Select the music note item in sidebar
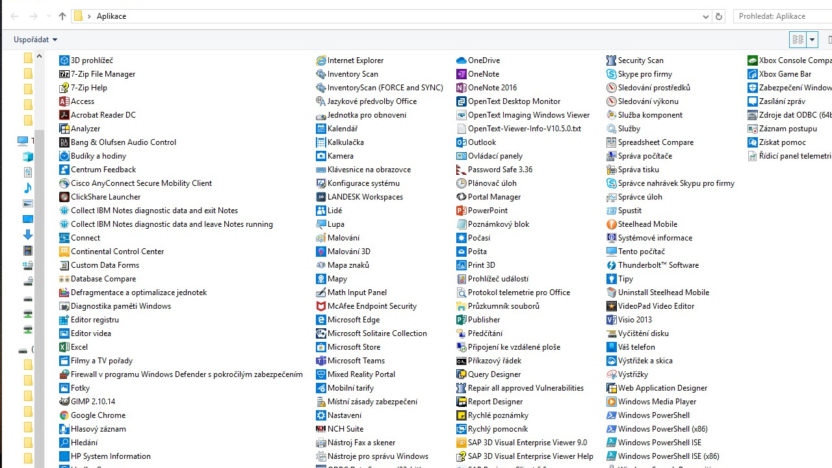Image resolution: width=832 pixels, height=468 pixels. [28, 188]
